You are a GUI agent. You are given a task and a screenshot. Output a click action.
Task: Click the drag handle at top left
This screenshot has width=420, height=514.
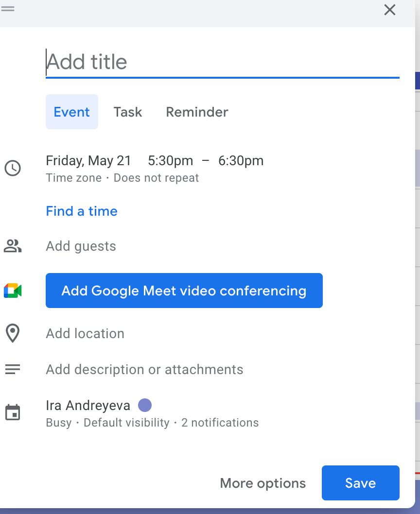tap(8, 9)
